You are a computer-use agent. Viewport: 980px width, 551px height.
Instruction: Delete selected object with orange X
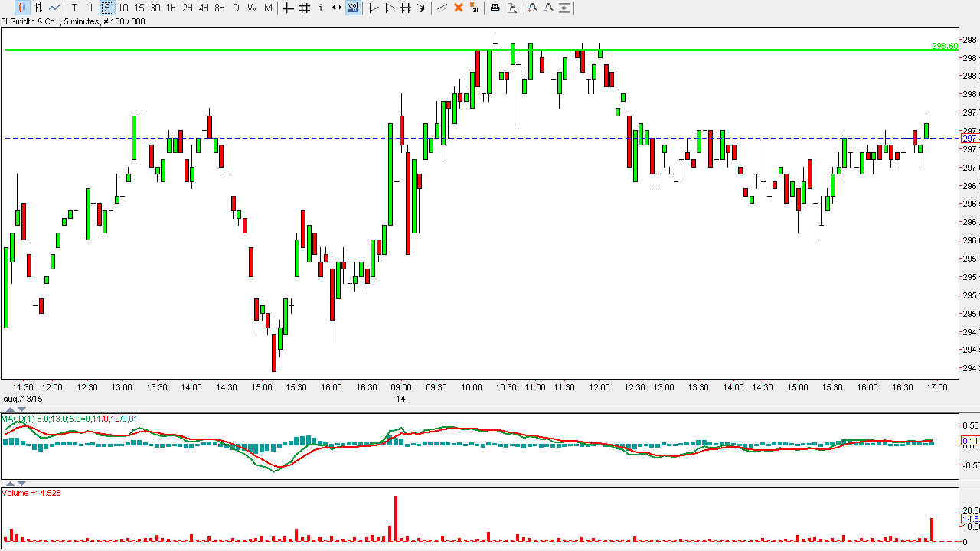point(459,8)
